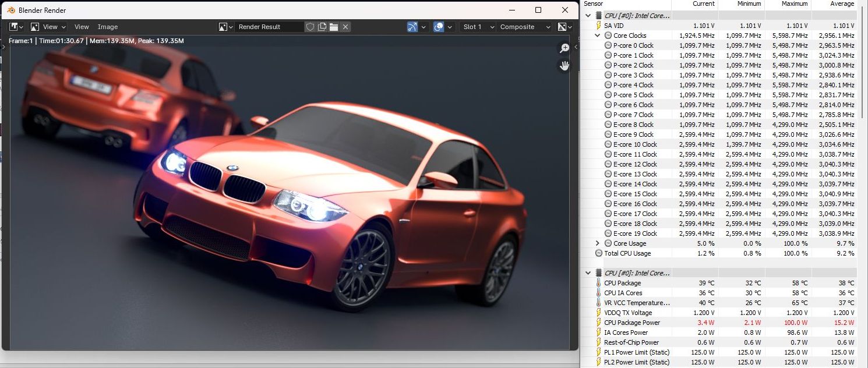
Task: Click the open image folder icon
Action: (x=334, y=27)
